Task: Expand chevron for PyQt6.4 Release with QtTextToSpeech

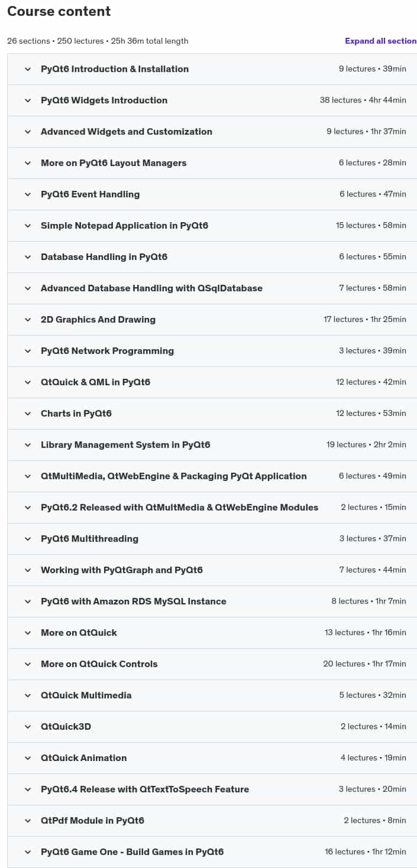Action: 27,789
